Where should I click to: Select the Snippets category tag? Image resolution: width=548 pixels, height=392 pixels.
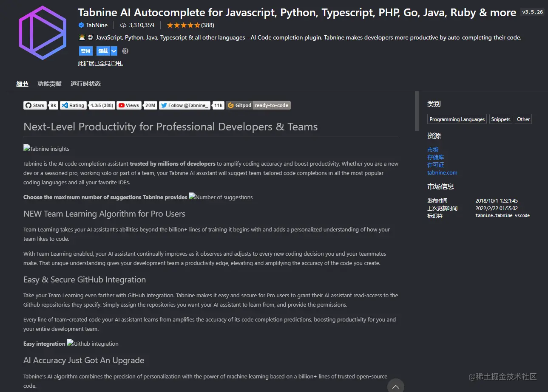click(501, 119)
